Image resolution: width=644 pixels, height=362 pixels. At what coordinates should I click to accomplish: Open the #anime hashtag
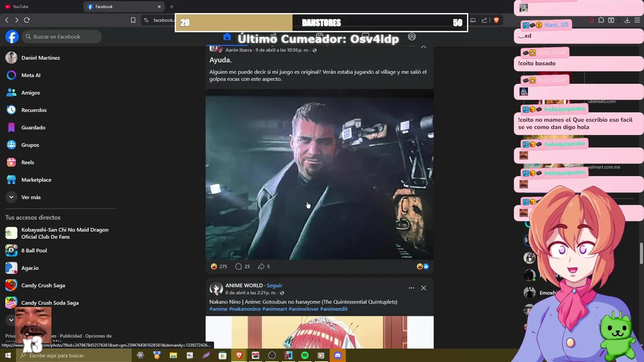pyautogui.click(x=218, y=309)
